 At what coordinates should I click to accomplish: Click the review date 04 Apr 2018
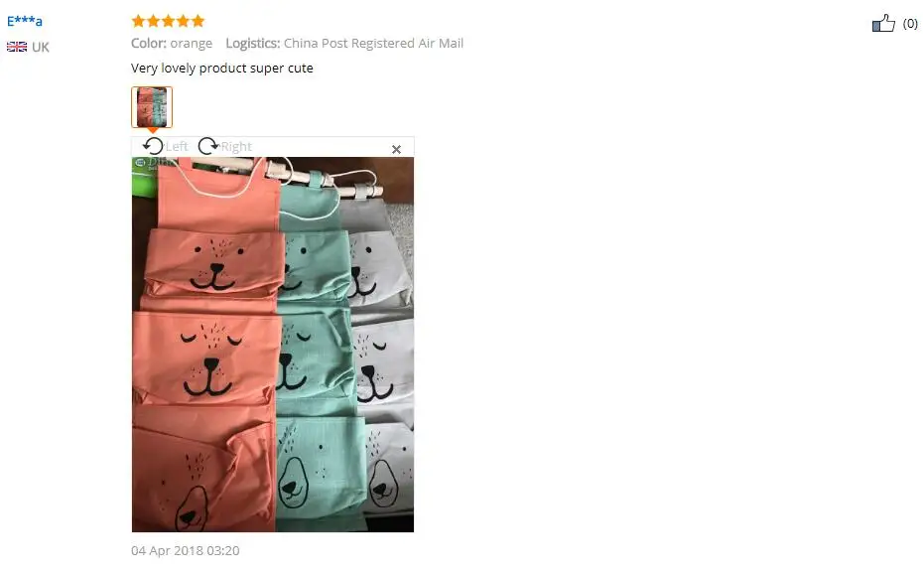pyautogui.click(x=185, y=550)
